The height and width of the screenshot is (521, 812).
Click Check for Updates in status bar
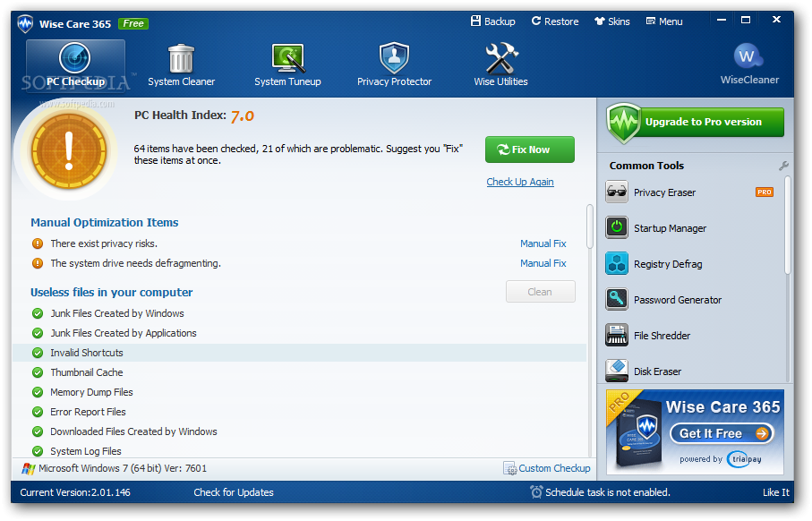pyautogui.click(x=234, y=492)
